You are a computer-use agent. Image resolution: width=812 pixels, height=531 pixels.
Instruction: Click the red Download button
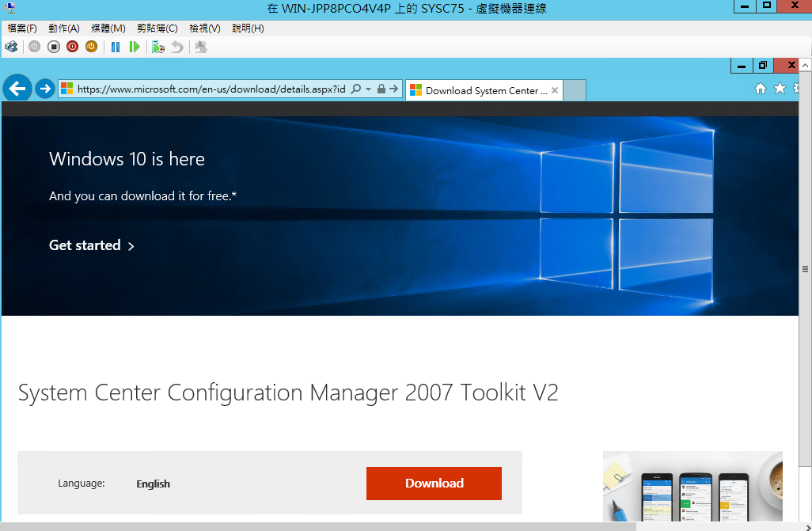click(434, 484)
